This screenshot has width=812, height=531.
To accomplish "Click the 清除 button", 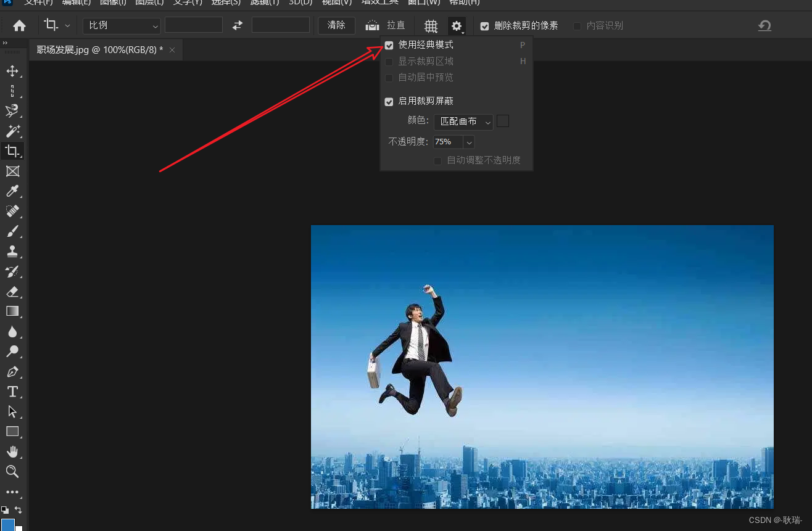I will (x=336, y=25).
